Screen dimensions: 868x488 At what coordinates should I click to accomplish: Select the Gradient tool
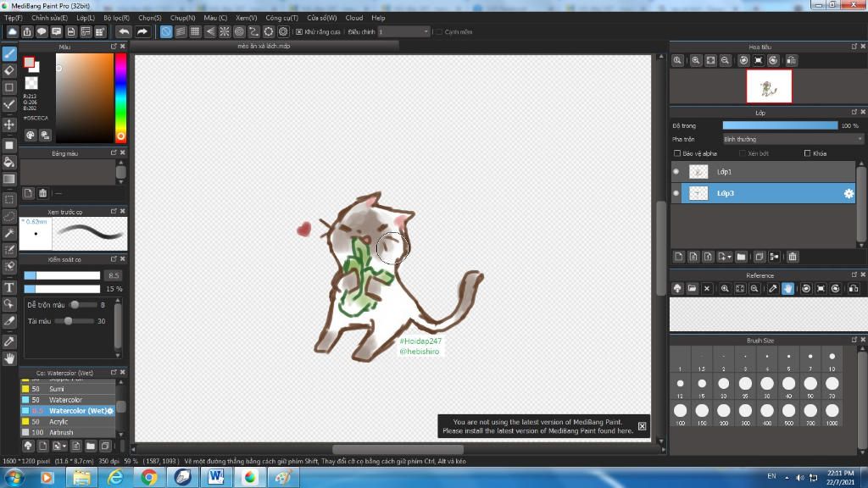tap(9, 179)
